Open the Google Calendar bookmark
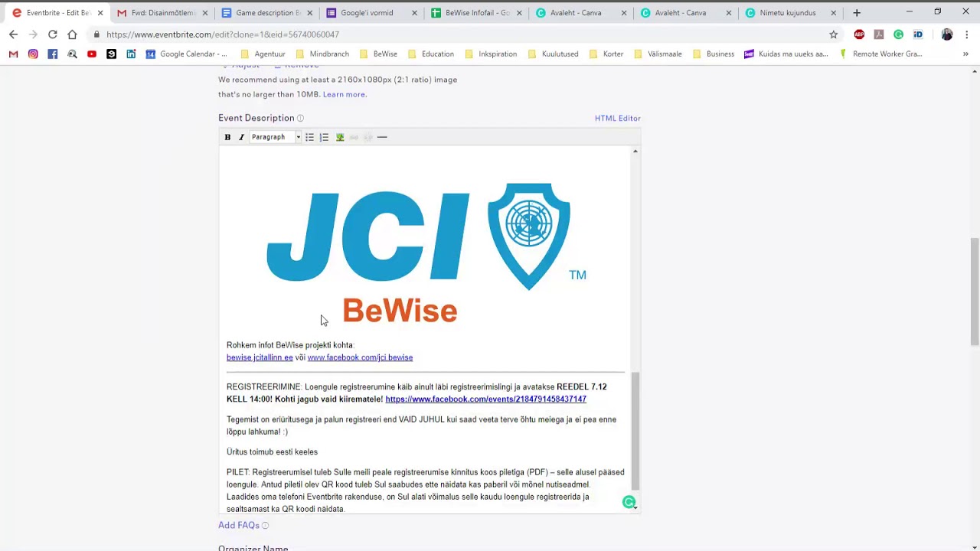The width and height of the screenshot is (980, 551). [186, 54]
